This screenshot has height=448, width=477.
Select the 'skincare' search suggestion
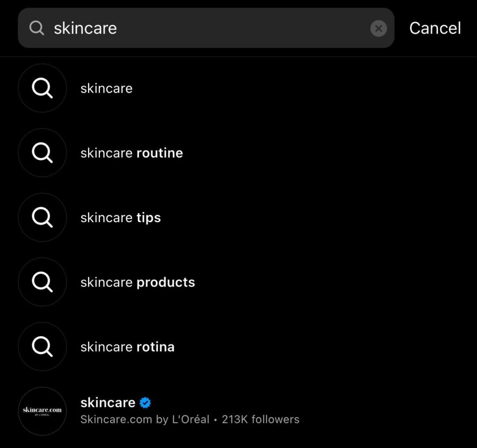click(x=106, y=88)
